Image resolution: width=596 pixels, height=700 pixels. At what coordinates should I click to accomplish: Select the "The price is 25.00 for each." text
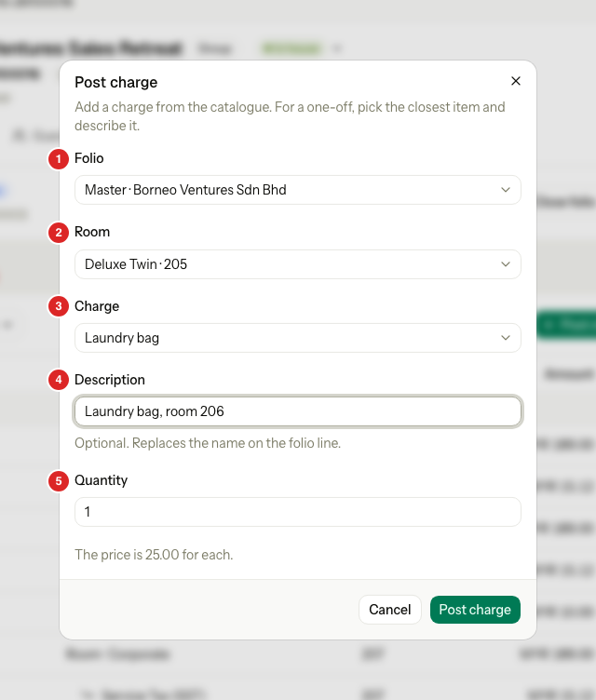click(154, 555)
